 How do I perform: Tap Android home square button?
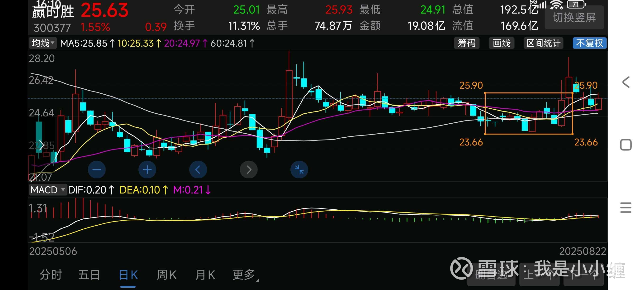(x=626, y=145)
